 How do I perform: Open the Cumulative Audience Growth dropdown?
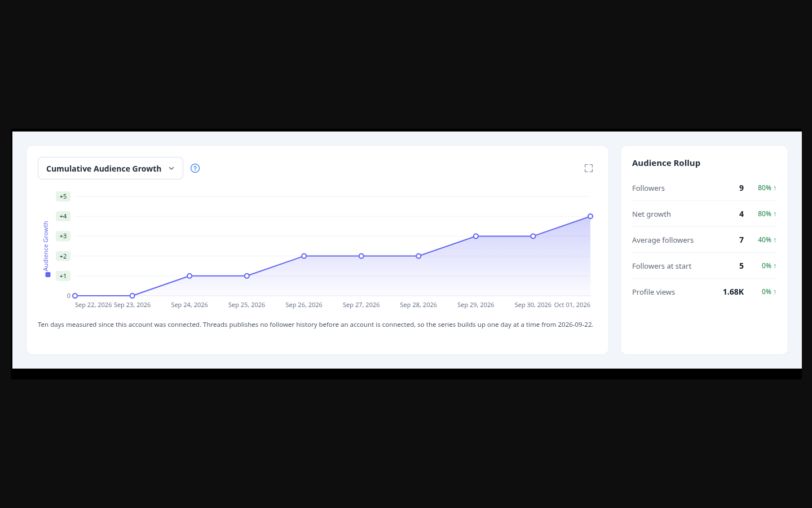pyautogui.click(x=111, y=168)
